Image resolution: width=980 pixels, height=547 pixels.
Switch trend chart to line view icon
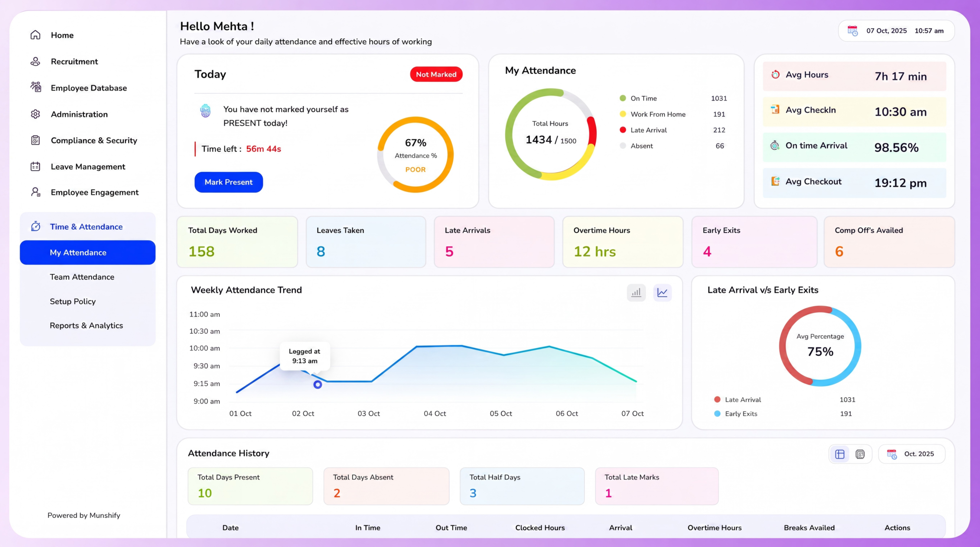662,292
